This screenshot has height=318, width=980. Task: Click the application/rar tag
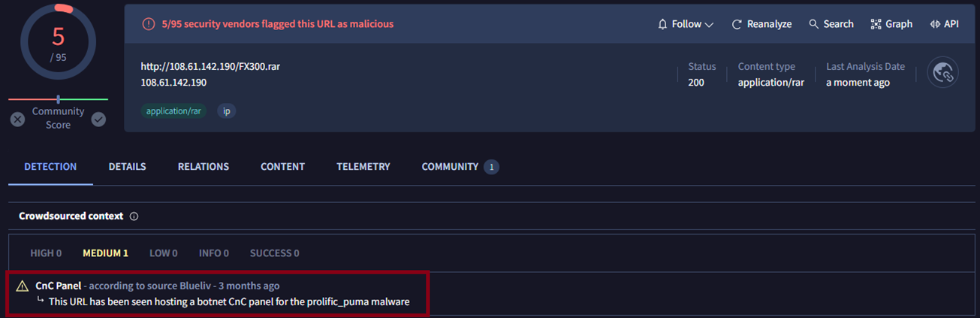tap(174, 111)
